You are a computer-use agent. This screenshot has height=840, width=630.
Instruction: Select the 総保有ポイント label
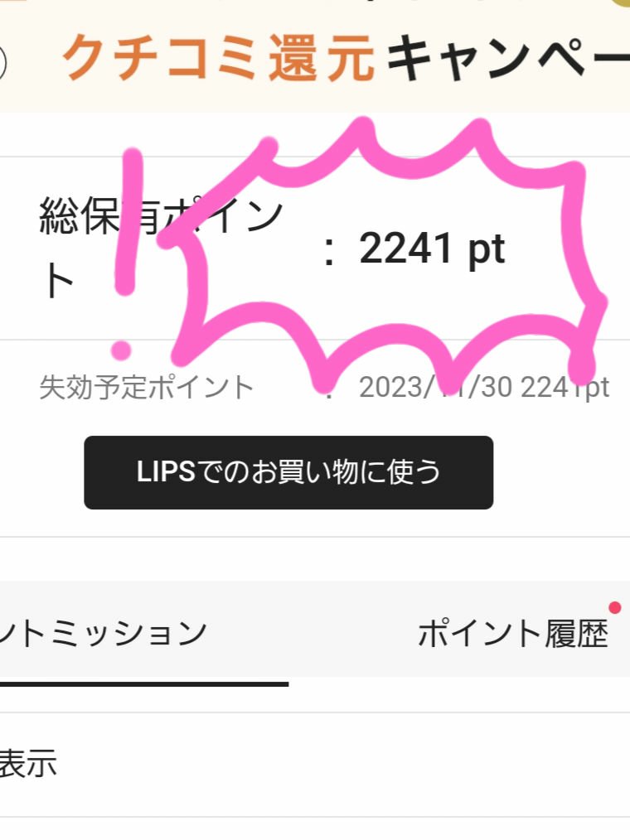coord(160,247)
